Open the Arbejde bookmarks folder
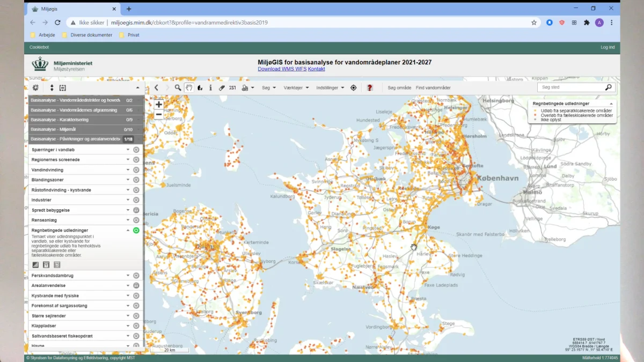Viewport: 644px width, 362px height. (43, 35)
